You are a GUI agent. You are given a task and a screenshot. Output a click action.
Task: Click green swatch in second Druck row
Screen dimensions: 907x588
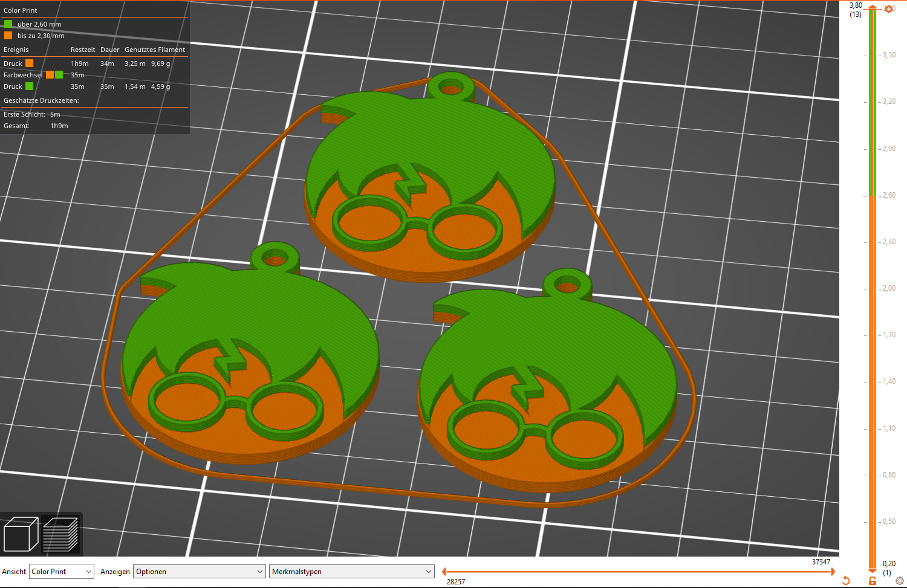[29, 86]
